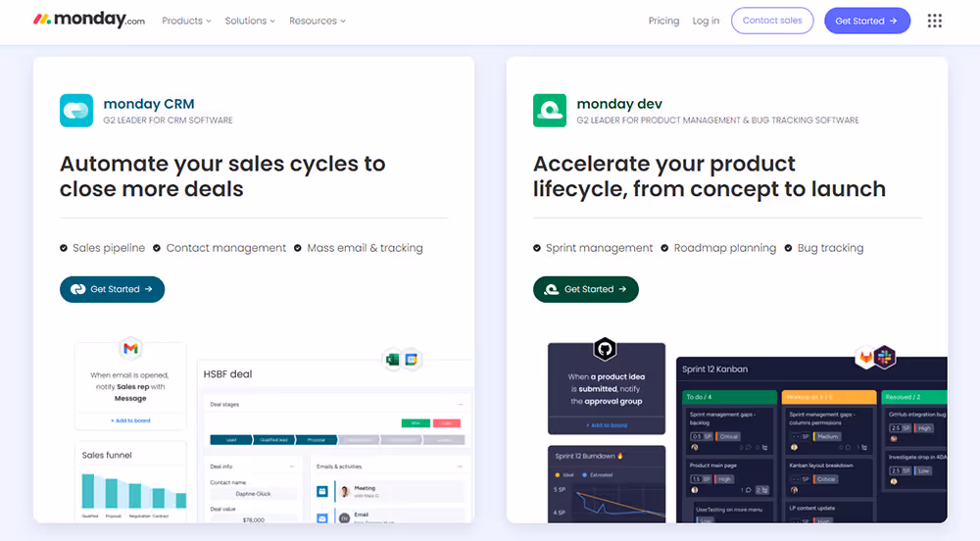Image resolution: width=980 pixels, height=541 pixels.
Task: Click the checkmark beside Bug tracking
Action: (788, 248)
